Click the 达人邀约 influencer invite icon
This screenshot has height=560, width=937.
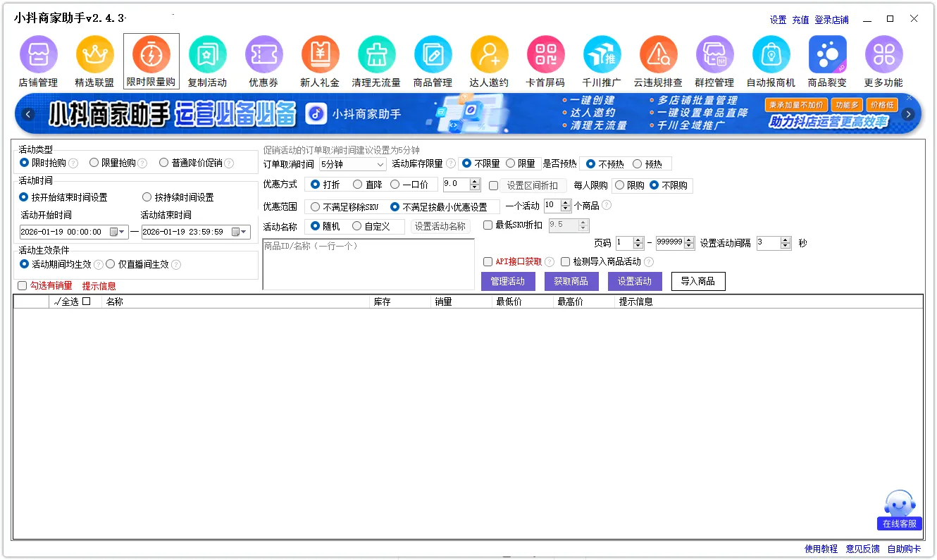tap(489, 55)
